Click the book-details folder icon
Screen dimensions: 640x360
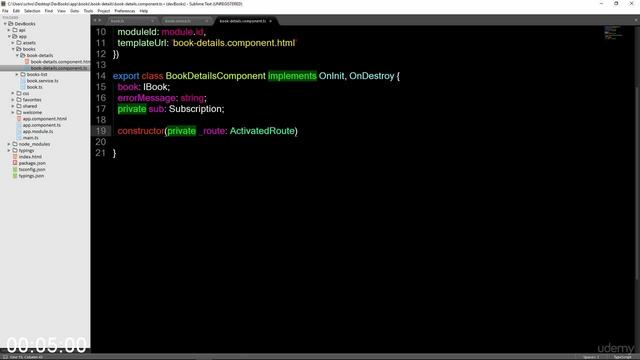[23, 55]
